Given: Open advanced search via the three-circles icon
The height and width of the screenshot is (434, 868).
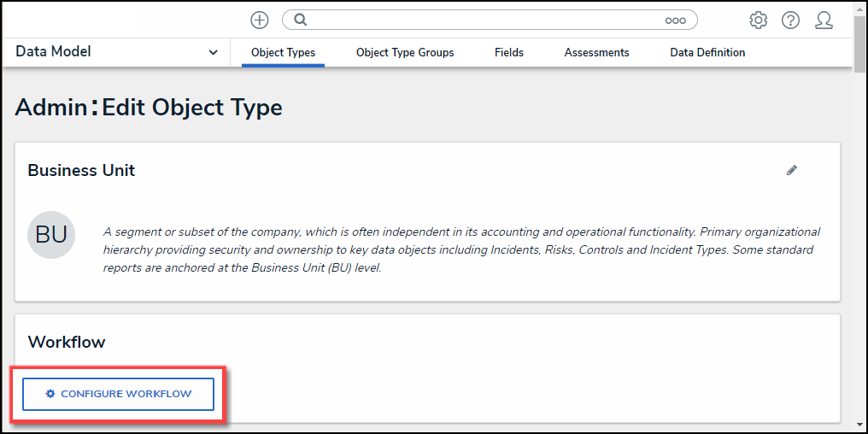Looking at the screenshot, I should coord(675,21).
